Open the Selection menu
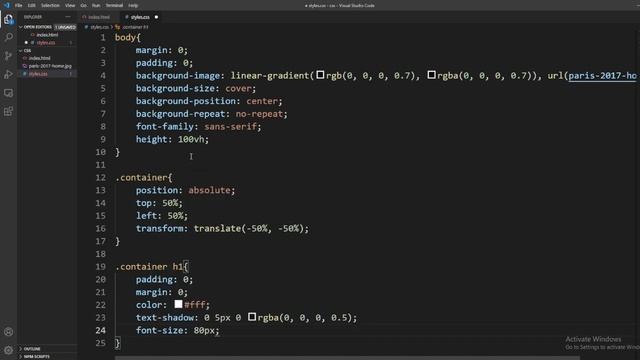The image size is (640, 360). click(50, 5)
